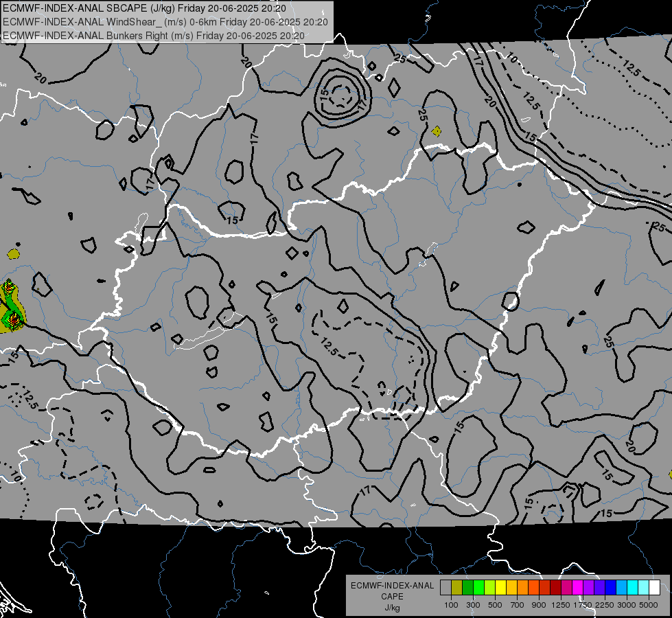The height and width of the screenshot is (618, 672).
Task: Select the purple legend swatch
Action: click(x=588, y=588)
